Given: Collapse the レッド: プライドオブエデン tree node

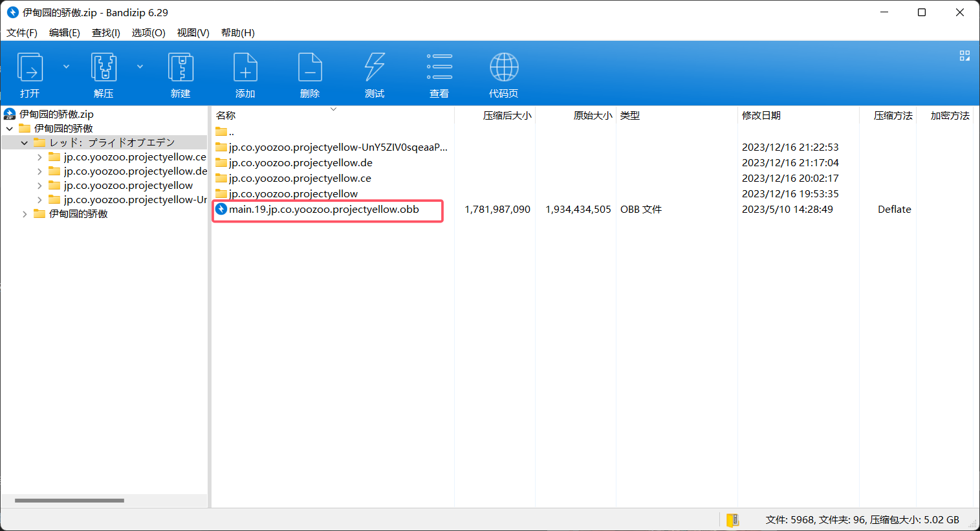Looking at the screenshot, I should pos(25,143).
